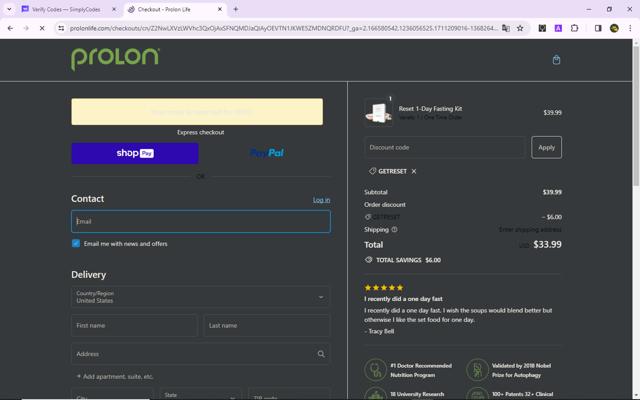Click the total $33.99 amount
Screen dimensions: 640x400
(547, 244)
